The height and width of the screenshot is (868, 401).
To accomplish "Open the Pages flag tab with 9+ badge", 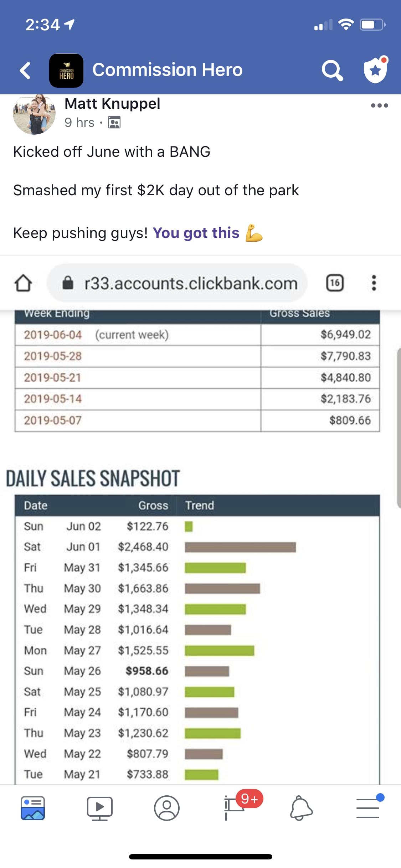I will (234, 807).
